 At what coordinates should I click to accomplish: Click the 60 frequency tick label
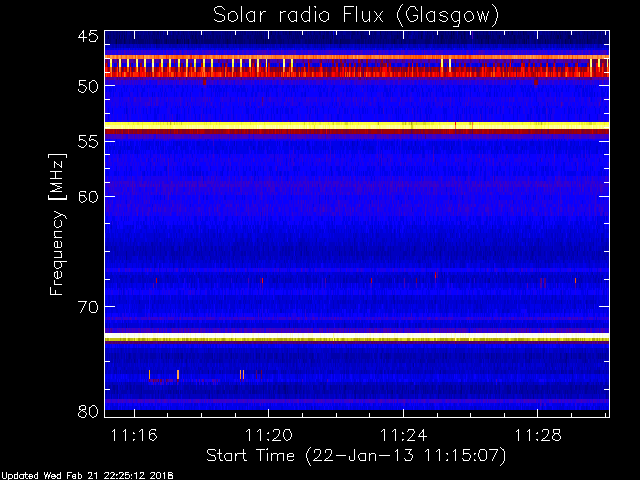(x=88, y=197)
